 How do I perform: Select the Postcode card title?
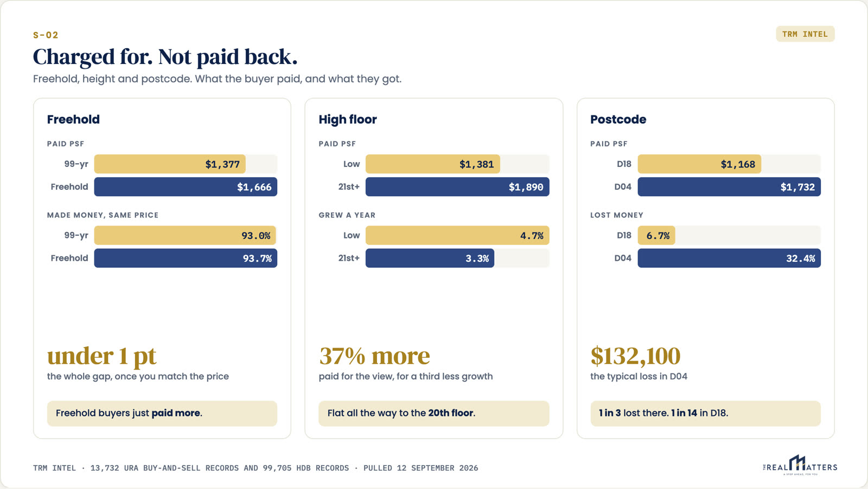[618, 119]
